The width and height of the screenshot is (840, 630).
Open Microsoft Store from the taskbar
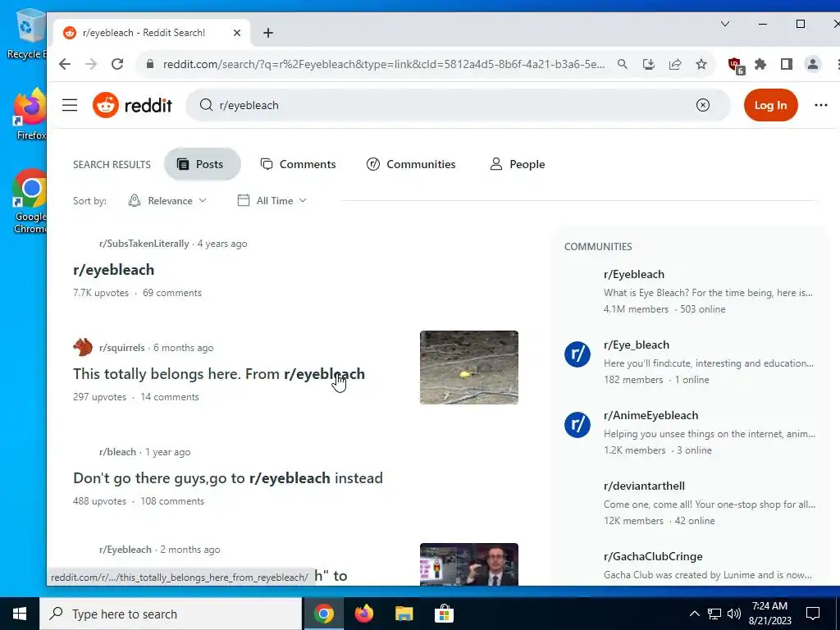(x=444, y=614)
